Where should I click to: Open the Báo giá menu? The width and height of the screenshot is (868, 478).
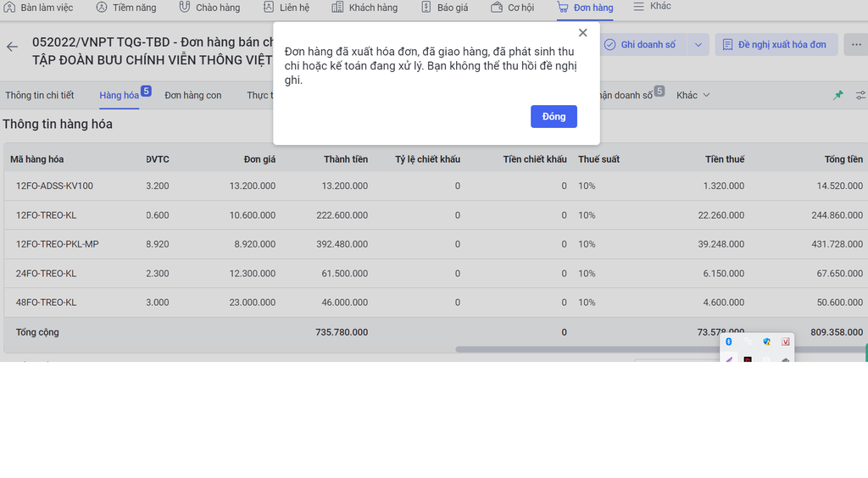(444, 8)
